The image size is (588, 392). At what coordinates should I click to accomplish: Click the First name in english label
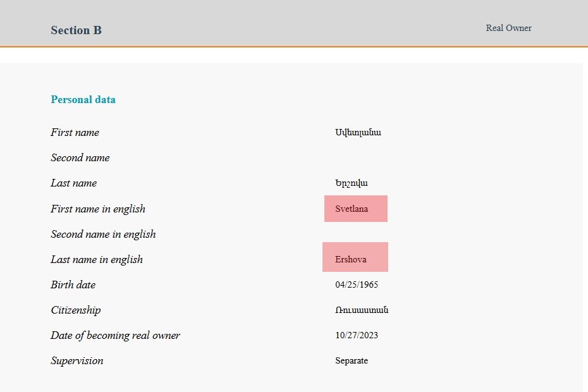98,209
